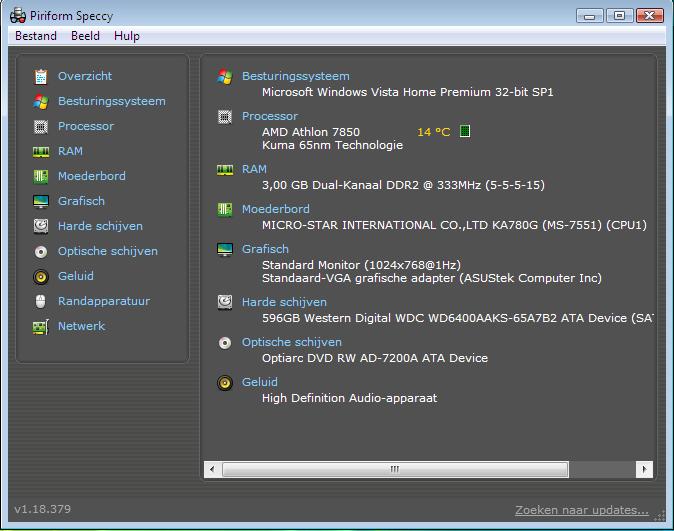674x531 pixels.
Task: Click the Harde schijven icon in summary panel
Action: pos(225,302)
